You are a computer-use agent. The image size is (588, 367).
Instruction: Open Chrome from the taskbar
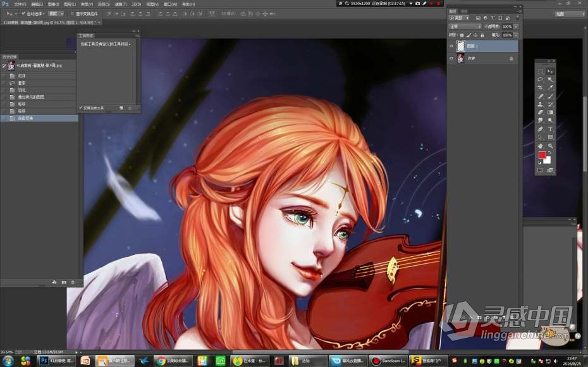coord(173,361)
